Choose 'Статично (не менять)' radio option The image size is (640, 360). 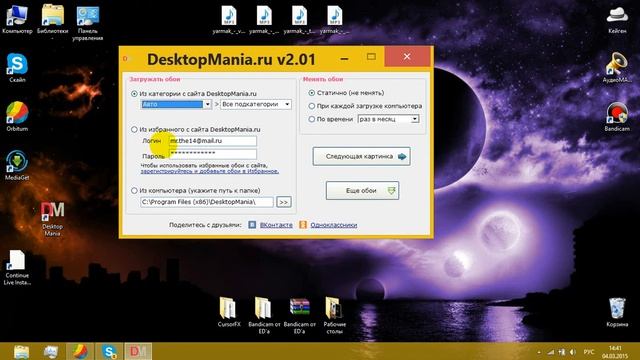[312, 93]
